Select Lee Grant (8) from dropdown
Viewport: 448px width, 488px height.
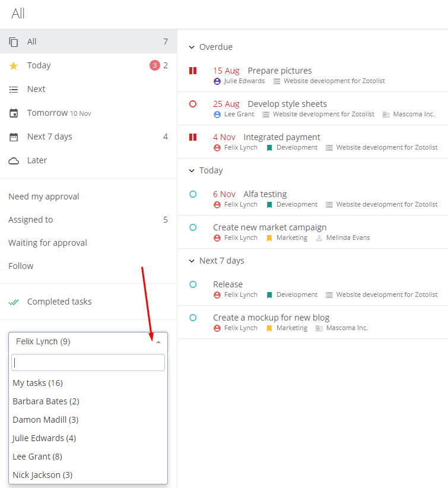click(x=88, y=457)
